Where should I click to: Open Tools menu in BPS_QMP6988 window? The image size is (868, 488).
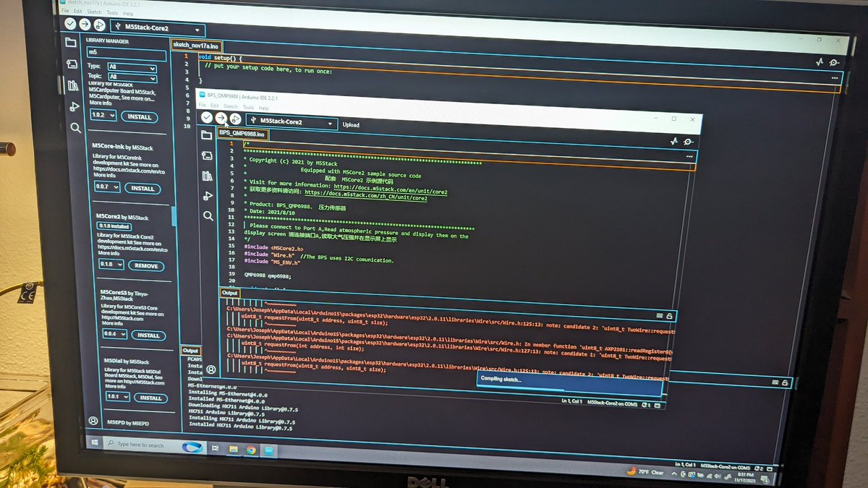click(248, 107)
